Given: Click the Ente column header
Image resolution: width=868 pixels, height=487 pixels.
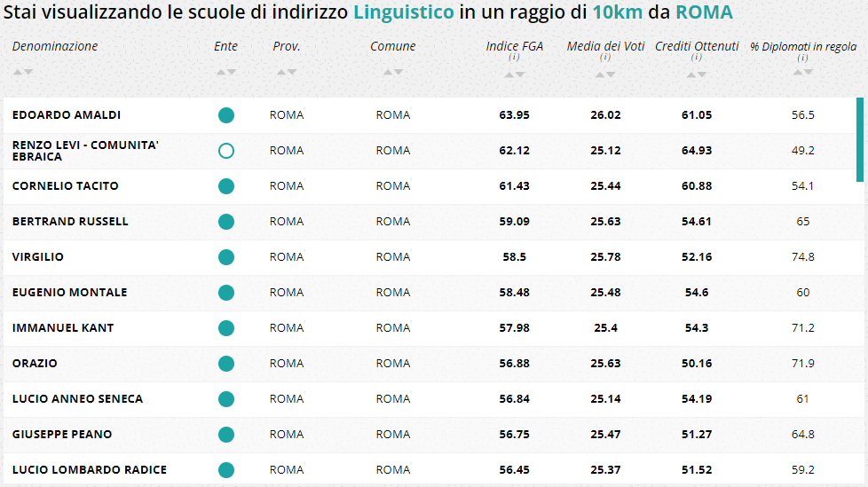Looking at the screenshot, I should tap(225, 46).
